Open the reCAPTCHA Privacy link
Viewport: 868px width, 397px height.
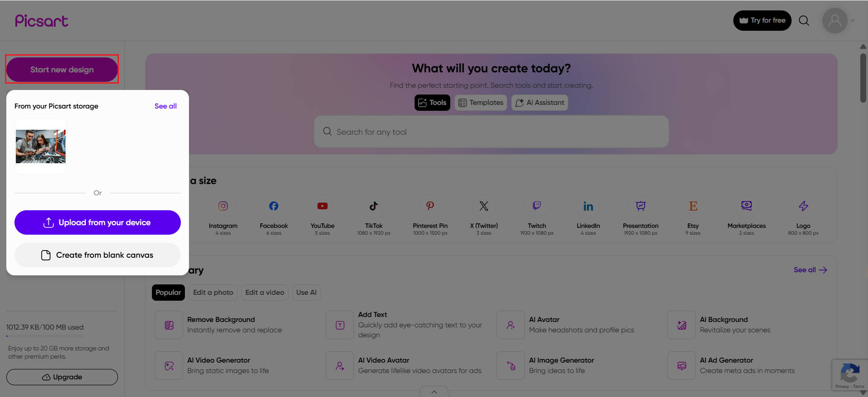[842, 387]
